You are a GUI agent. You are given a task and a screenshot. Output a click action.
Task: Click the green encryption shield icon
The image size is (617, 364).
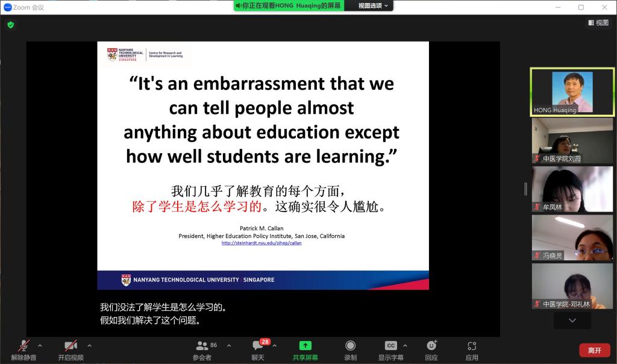10,25
